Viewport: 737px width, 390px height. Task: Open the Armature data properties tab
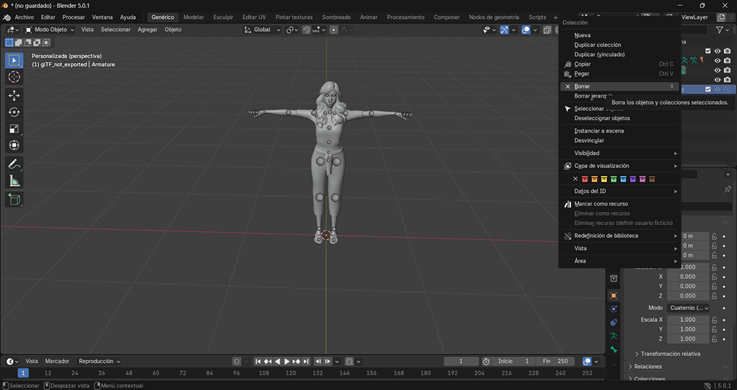click(613, 336)
